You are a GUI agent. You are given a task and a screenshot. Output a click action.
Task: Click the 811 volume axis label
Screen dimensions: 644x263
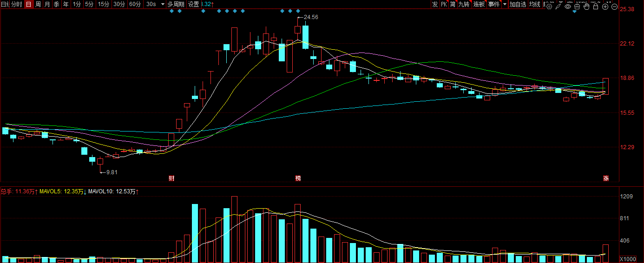(625, 218)
